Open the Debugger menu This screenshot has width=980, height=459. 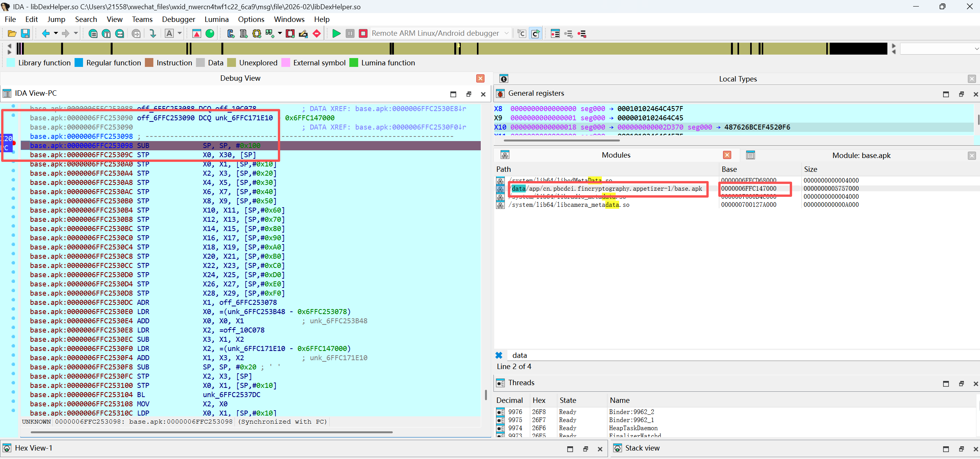click(x=178, y=19)
